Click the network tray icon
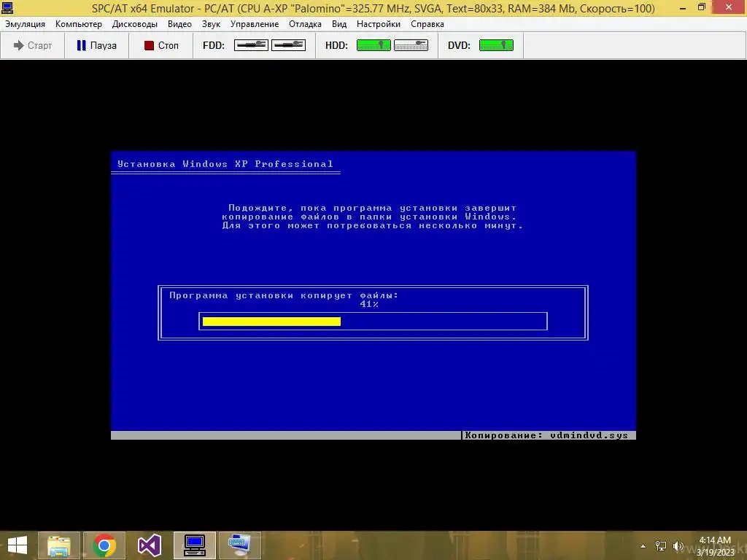747x560 pixels. click(x=661, y=546)
